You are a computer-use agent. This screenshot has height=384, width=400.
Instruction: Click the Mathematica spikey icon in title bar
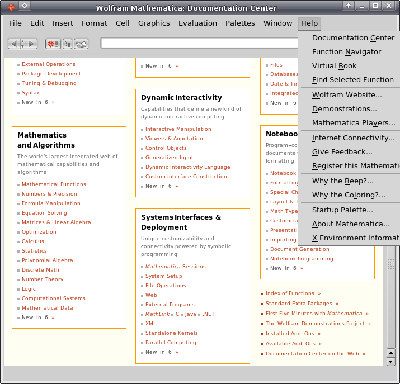point(11,6)
